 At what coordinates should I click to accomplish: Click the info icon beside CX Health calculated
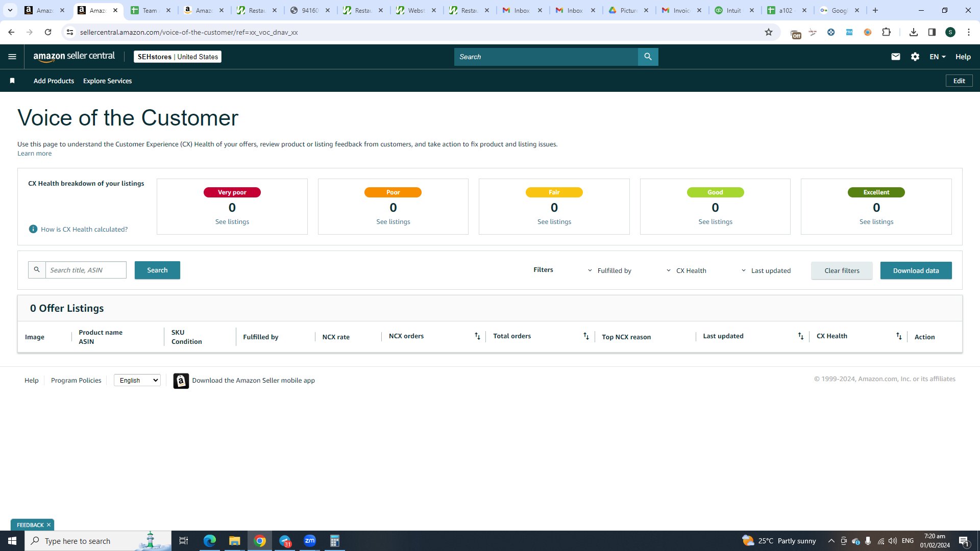click(x=33, y=229)
